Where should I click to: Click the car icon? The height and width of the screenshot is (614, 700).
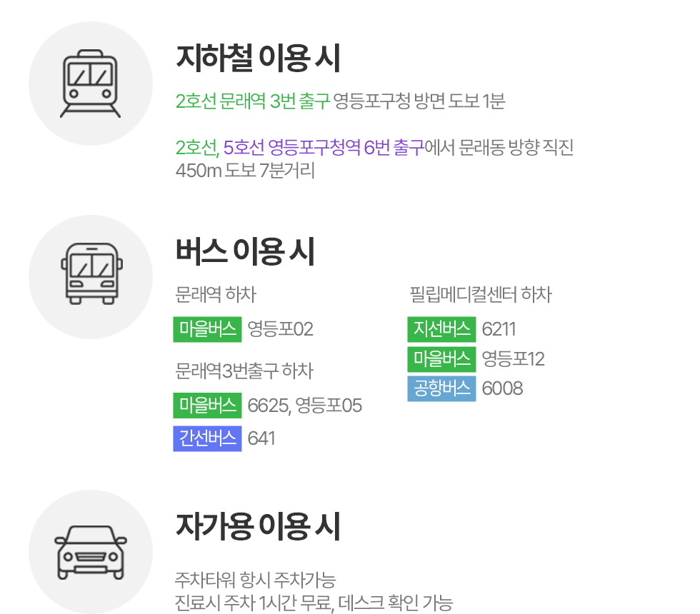pos(91,551)
